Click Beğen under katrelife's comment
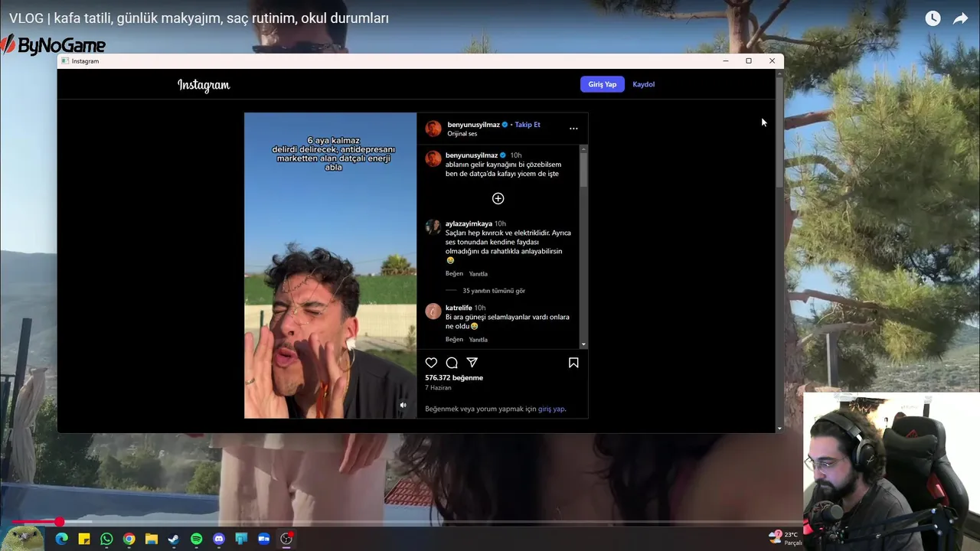Image resolution: width=980 pixels, height=551 pixels. [454, 340]
